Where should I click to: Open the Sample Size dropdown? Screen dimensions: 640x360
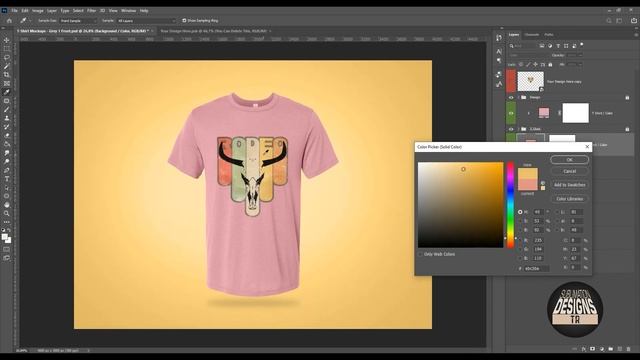[78, 20]
